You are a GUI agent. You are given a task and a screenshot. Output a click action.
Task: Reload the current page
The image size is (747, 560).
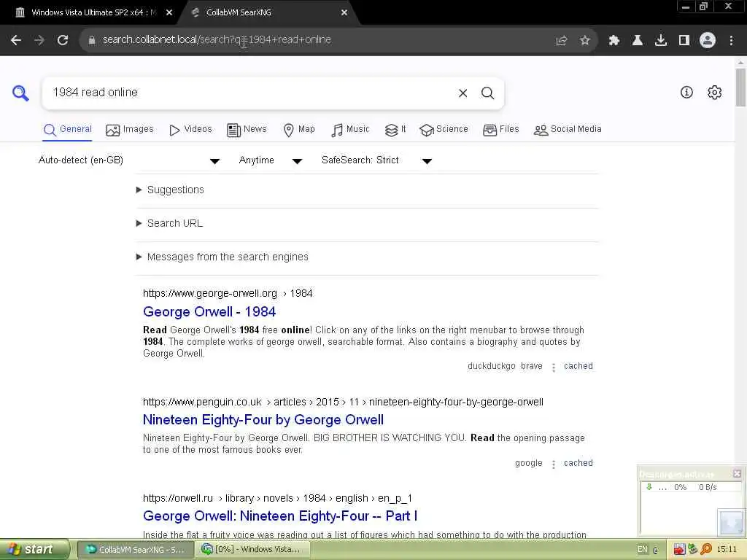click(x=63, y=40)
